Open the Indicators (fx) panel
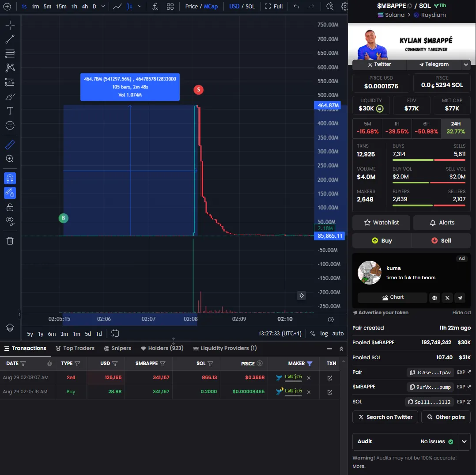This screenshot has width=476, height=475. pyautogui.click(x=155, y=7)
